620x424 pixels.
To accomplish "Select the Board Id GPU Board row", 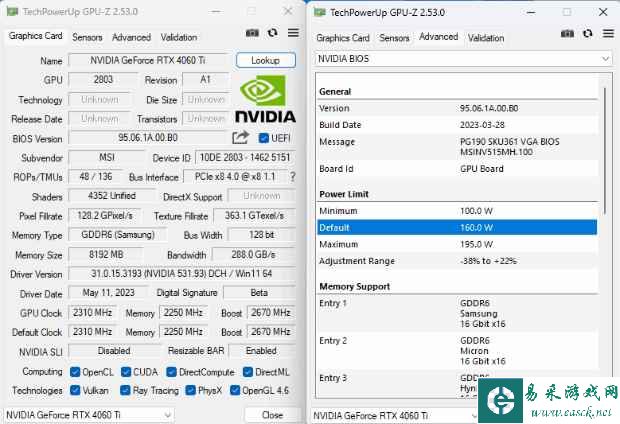I will coord(457,169).
